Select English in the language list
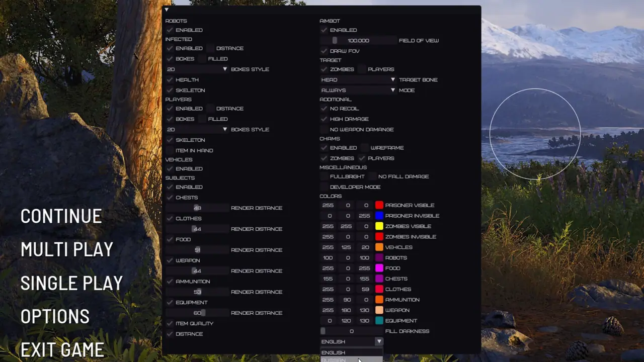This screenshot has width=644, height=362. 352,352
